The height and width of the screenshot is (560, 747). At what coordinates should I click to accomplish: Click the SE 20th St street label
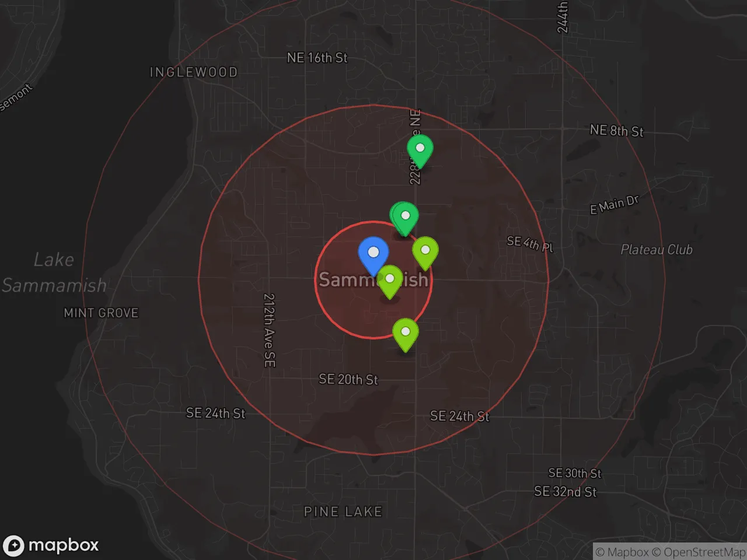click(348, 379)
